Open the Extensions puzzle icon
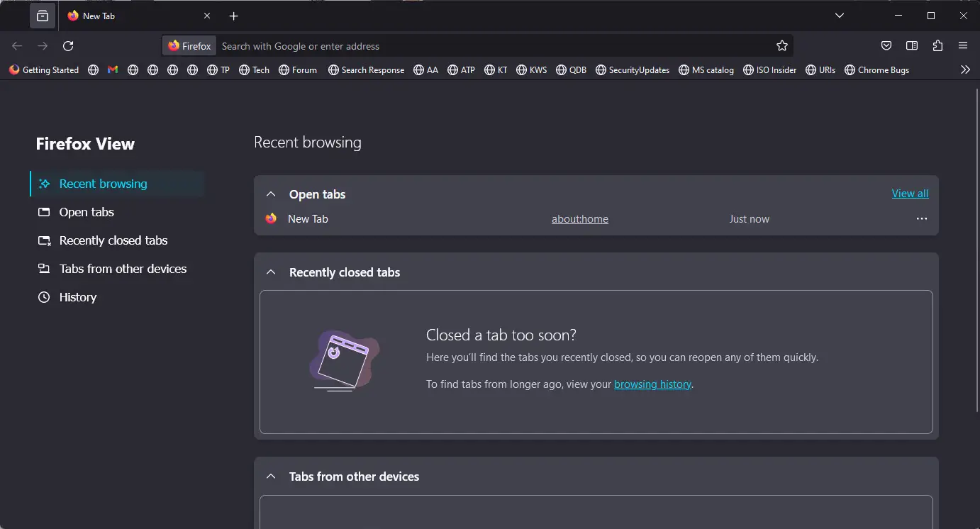 (937, 46)
